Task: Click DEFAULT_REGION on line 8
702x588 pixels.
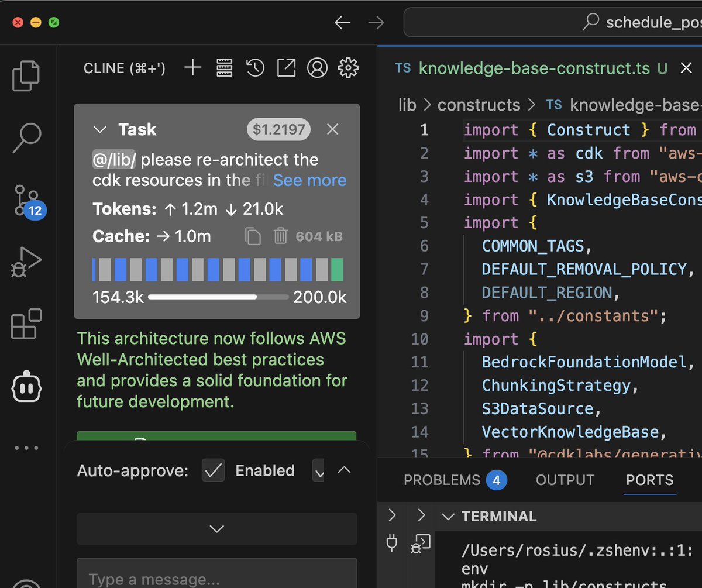Action: (546, 293)
